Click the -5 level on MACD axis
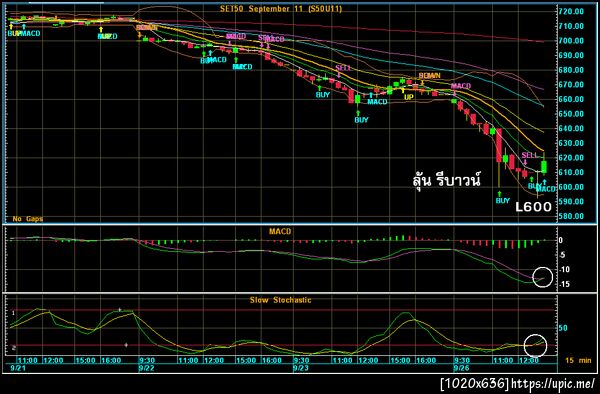Image resolution: width=600 pixels, height=394 pixels. pyautogui.click(x=562, y=255)
